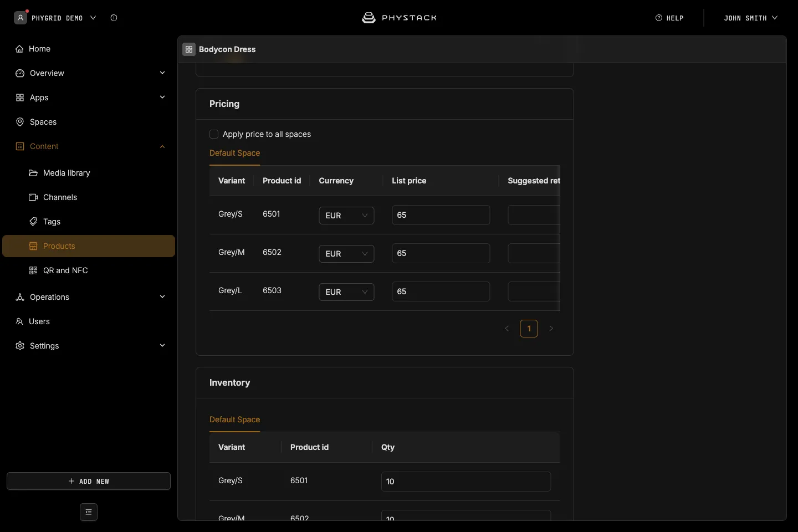Click the Tags label icon
Image resolution: width=798 pixels, height=532 pixels.
[33, 222]
